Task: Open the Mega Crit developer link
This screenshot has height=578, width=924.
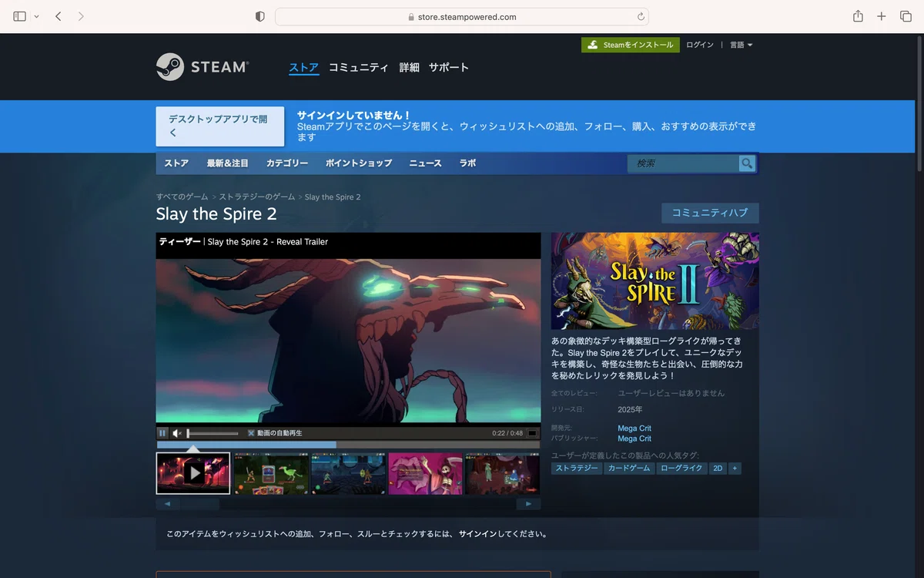Action: click(x=634, y=428)
